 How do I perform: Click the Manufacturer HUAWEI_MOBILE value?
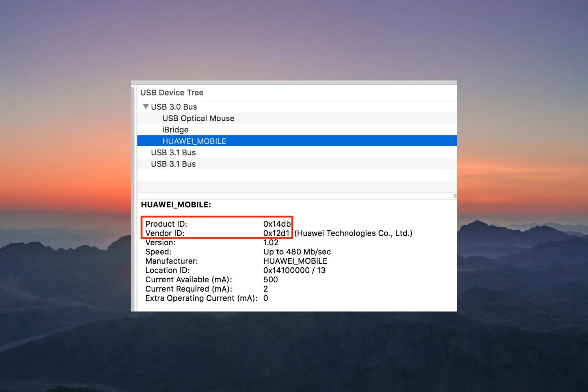(295, 261)
